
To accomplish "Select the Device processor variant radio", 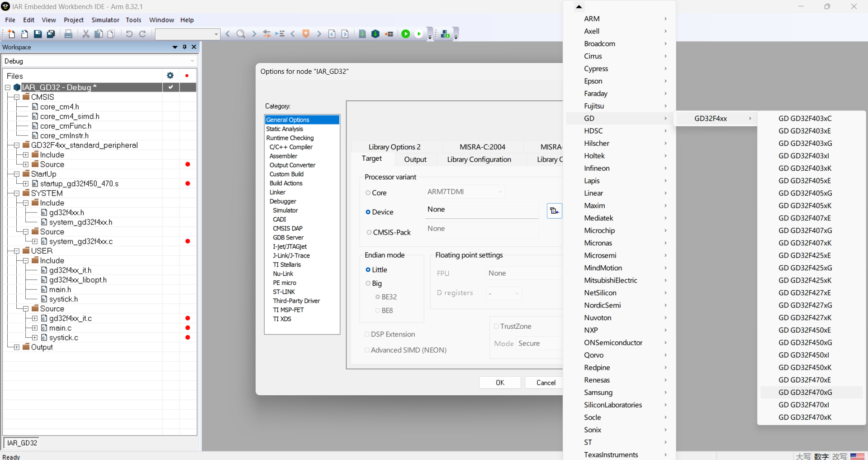I will (368, 212).
